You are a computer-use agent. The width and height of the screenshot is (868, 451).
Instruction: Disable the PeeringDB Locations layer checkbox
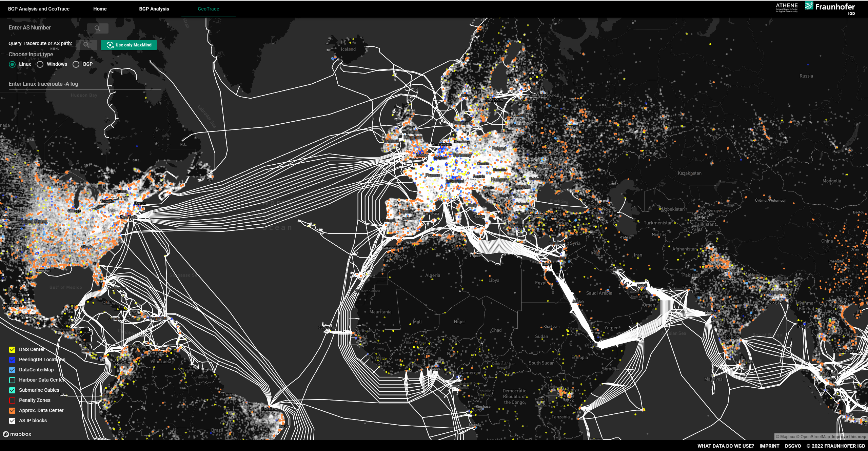(x=12, y=360)
